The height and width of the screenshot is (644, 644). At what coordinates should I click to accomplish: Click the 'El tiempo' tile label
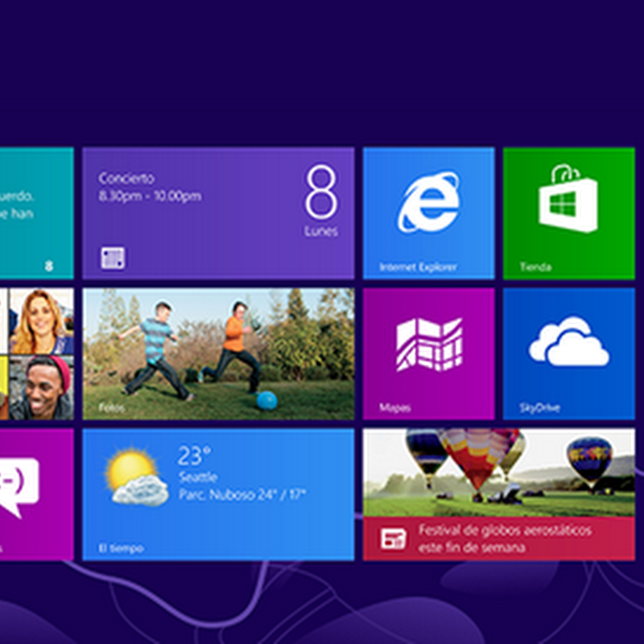[x=122, y=548]
